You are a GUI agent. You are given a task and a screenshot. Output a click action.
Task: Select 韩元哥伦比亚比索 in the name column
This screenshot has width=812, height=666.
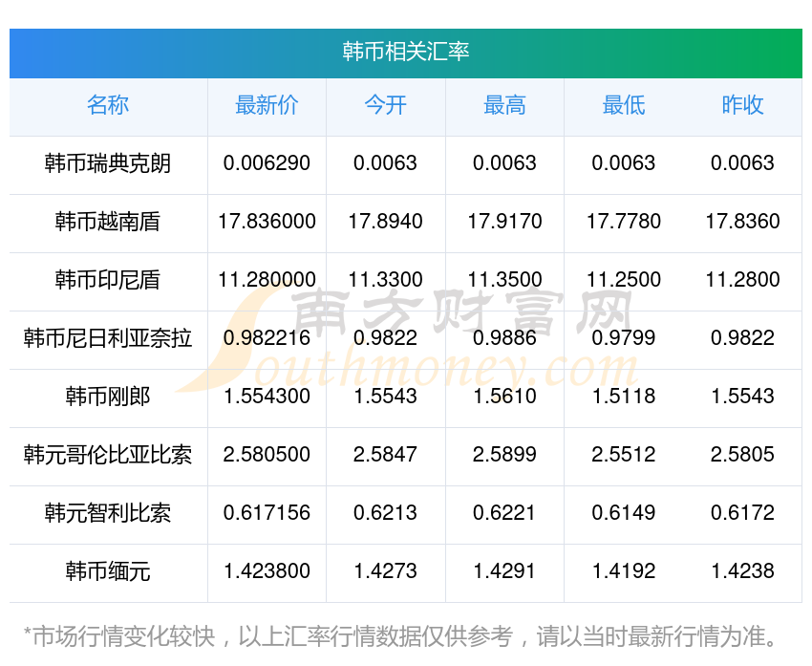point(108,455)
